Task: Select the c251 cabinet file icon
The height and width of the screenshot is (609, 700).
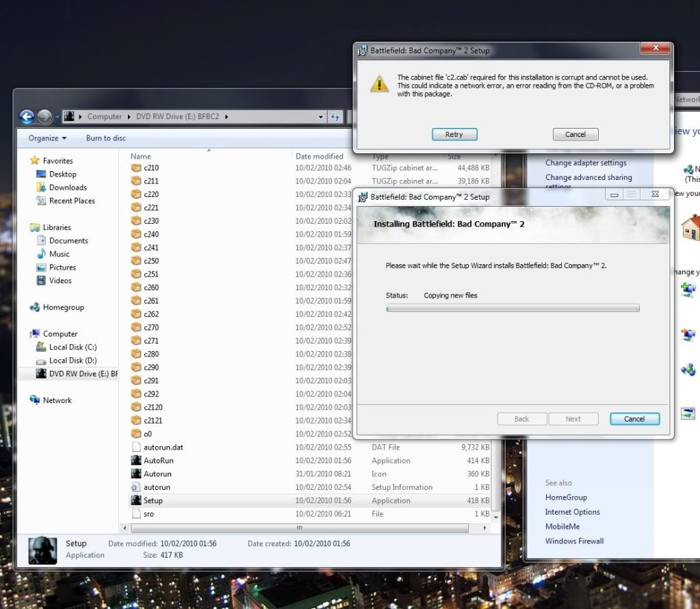Action: [136, 274]
